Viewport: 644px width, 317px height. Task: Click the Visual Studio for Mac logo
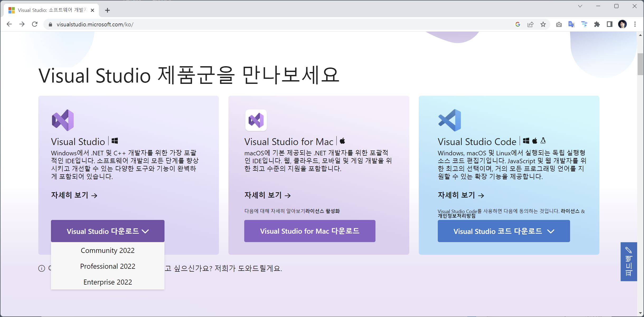(256, 120)
